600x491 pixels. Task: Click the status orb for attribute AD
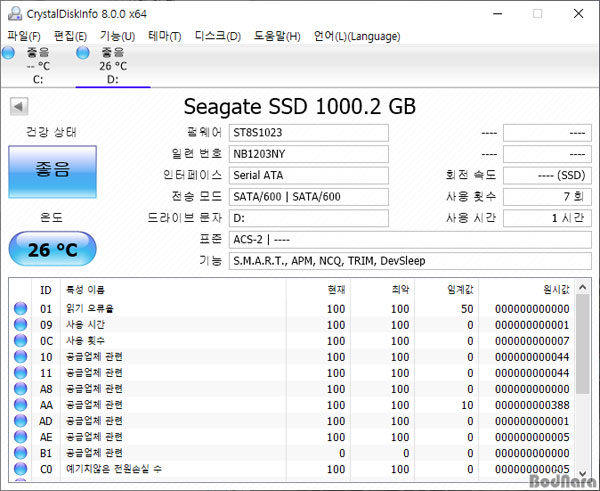21,421
